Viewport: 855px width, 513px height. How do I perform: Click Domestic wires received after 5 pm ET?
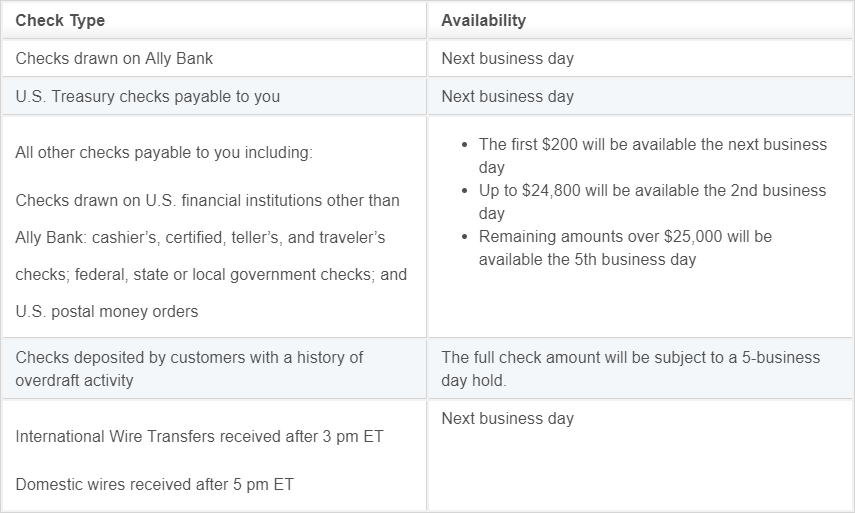(154, 484)
